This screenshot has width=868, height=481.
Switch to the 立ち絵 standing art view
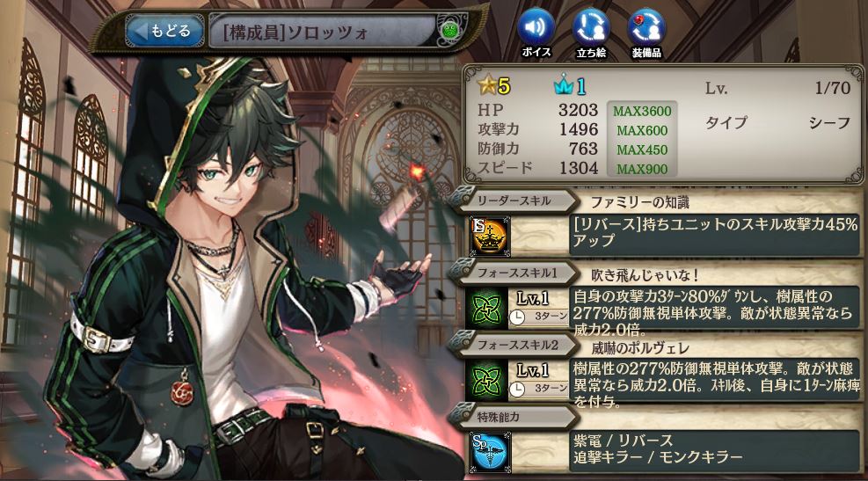coord(591,33)
